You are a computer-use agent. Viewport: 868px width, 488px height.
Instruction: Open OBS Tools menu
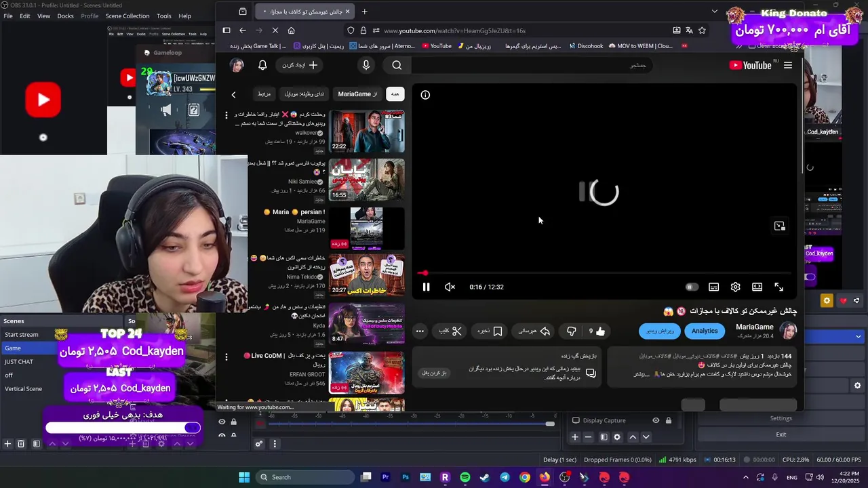click(x=164, y=16)
